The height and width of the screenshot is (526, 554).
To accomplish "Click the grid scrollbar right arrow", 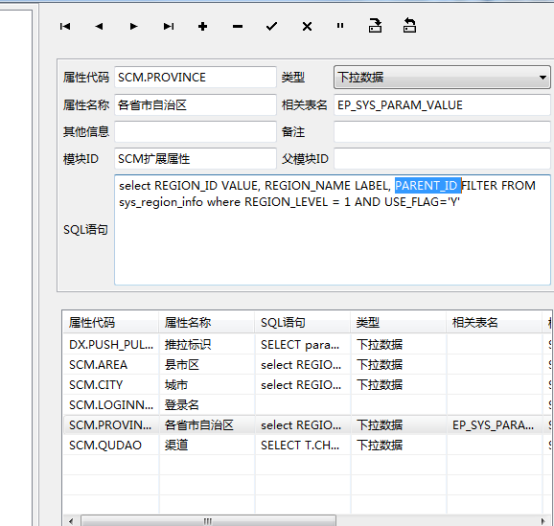I will (x=543, y=521).
